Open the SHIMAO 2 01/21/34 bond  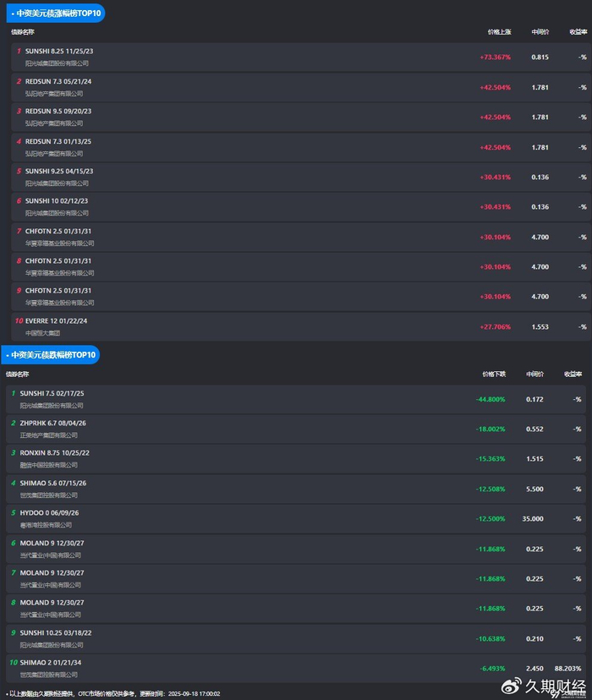click(x=51, y=662)
